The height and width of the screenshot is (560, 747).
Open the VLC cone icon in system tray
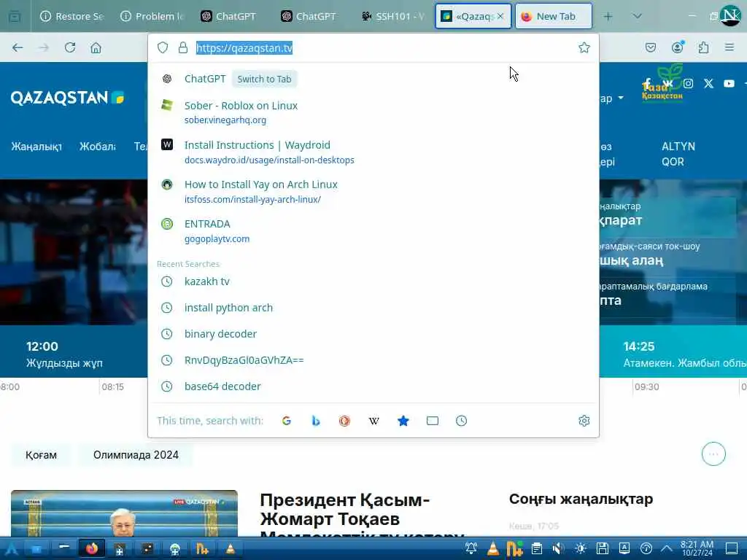coord(492,549)
